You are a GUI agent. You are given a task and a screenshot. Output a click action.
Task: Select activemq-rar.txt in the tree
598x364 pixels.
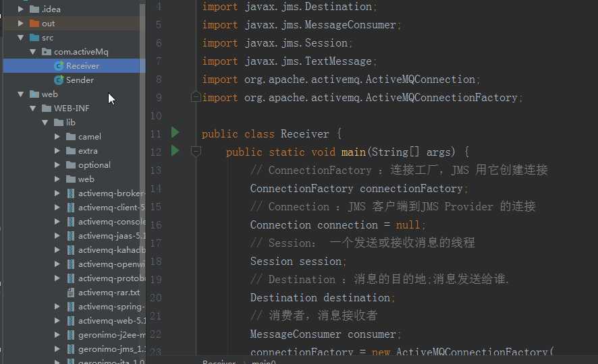click(x=109, y=293)
